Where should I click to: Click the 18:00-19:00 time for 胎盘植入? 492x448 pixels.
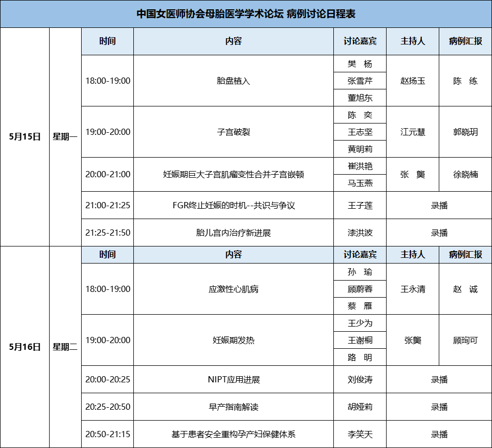(107, 81)
